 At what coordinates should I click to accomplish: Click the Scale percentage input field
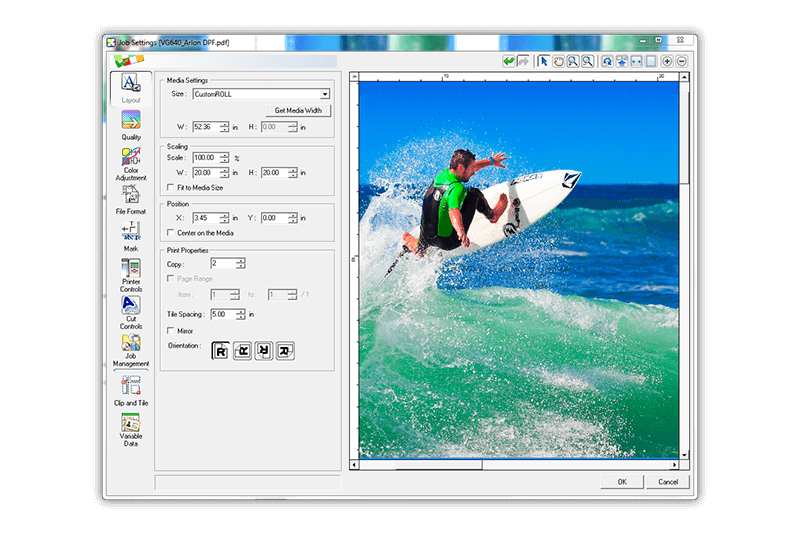pos(205,157)
